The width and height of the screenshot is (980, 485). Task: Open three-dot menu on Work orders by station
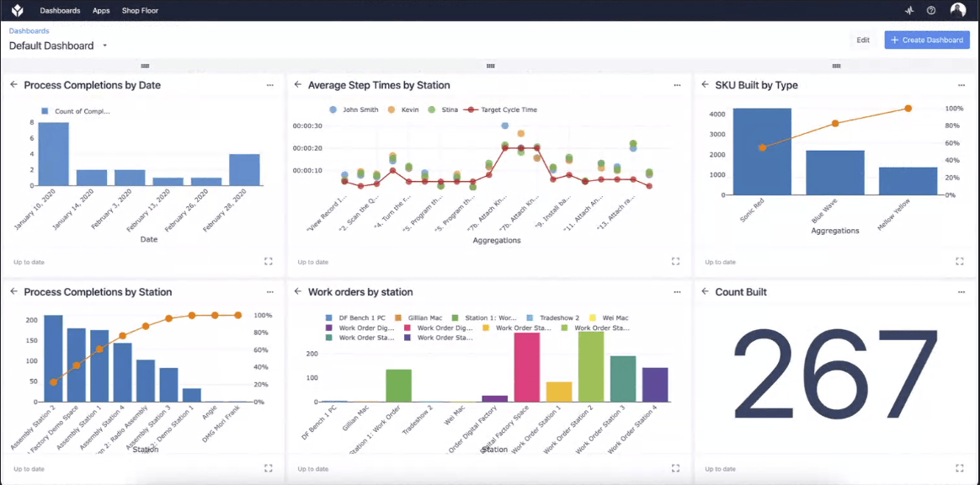[x=677, y=292]
